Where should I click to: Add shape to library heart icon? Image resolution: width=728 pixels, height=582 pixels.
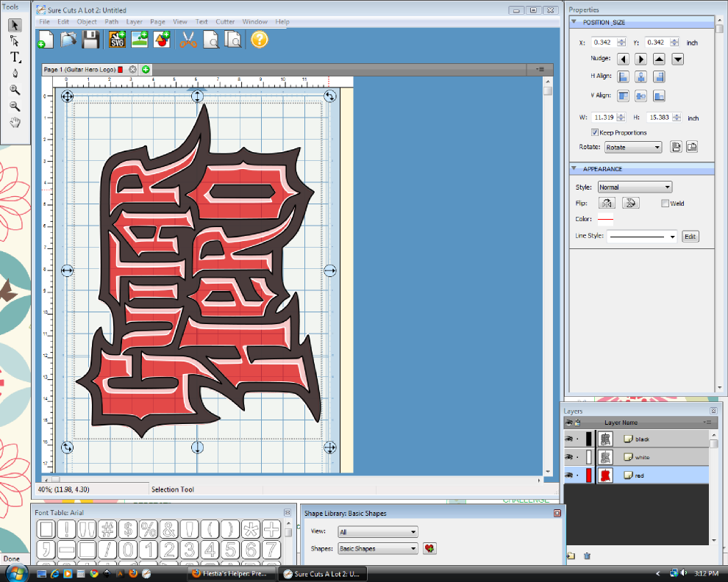429,549
